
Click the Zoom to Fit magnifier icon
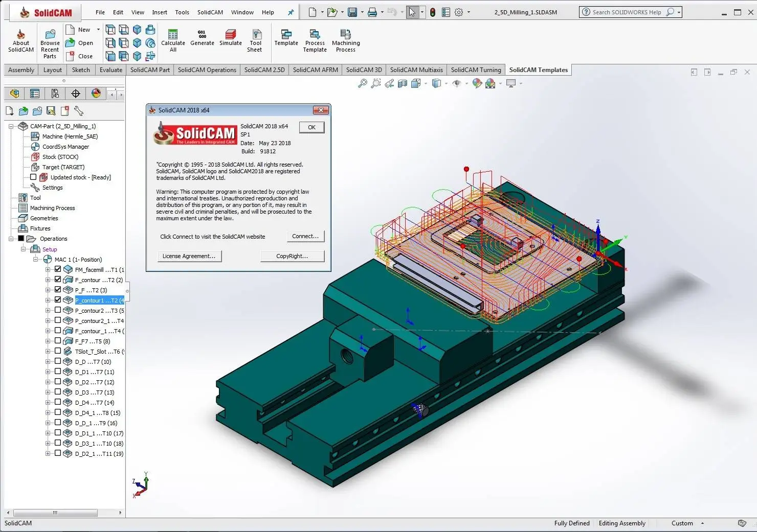pos(363,83)
